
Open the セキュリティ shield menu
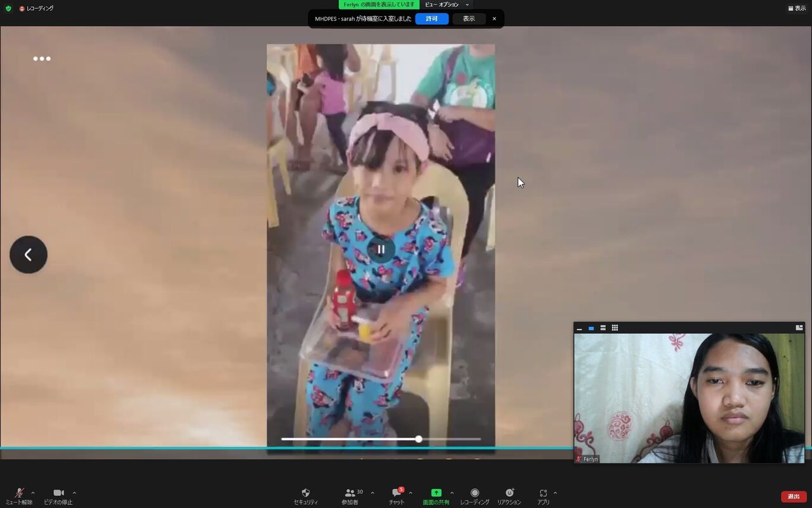tap(306, 496)
